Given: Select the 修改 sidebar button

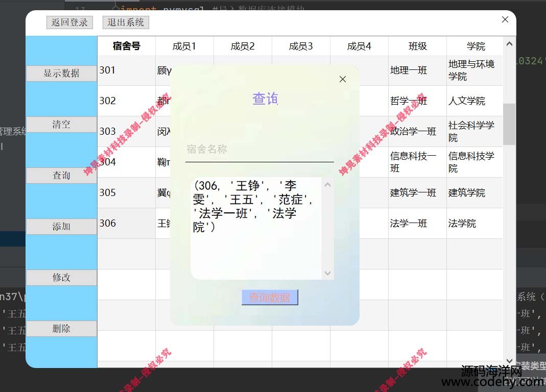Looking at the screenshot, I should point(61,278).
